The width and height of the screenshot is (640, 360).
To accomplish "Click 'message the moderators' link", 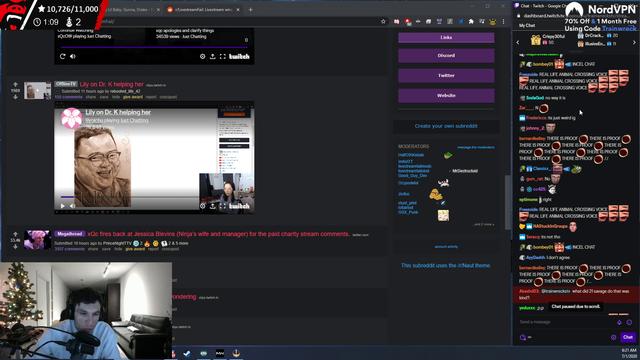I will coord(476,147).
